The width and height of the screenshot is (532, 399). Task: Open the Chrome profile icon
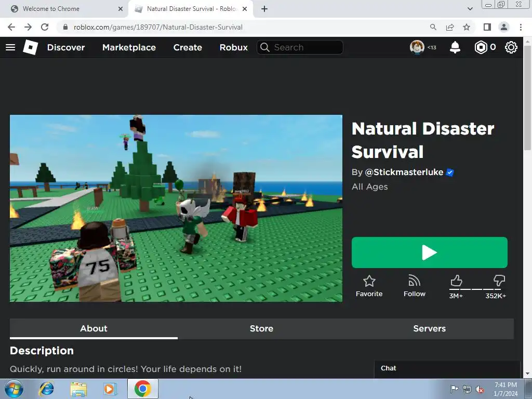504,27
